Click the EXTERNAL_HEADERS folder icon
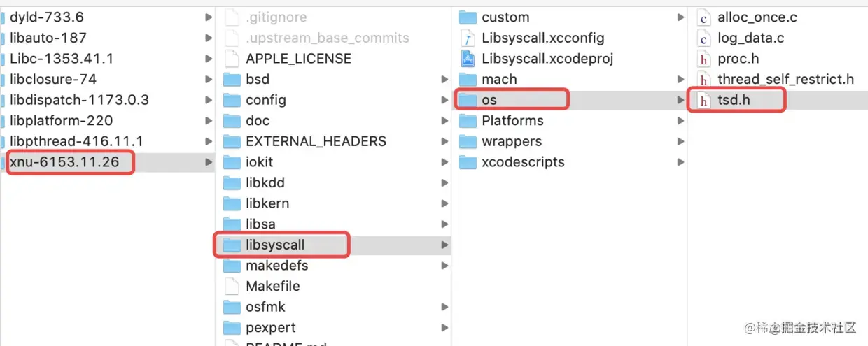This screenshot has width=868, height=346. coord(232,141)
